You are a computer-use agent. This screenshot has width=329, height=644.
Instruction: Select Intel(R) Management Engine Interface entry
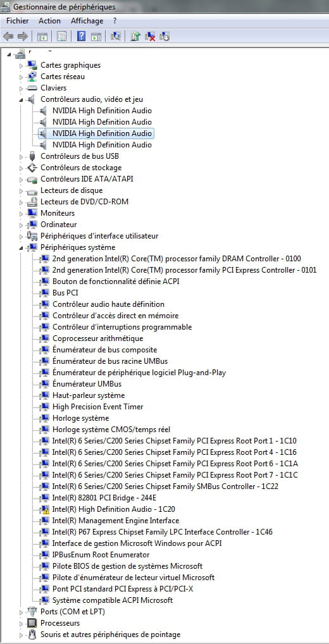click(x=116, y=521)
